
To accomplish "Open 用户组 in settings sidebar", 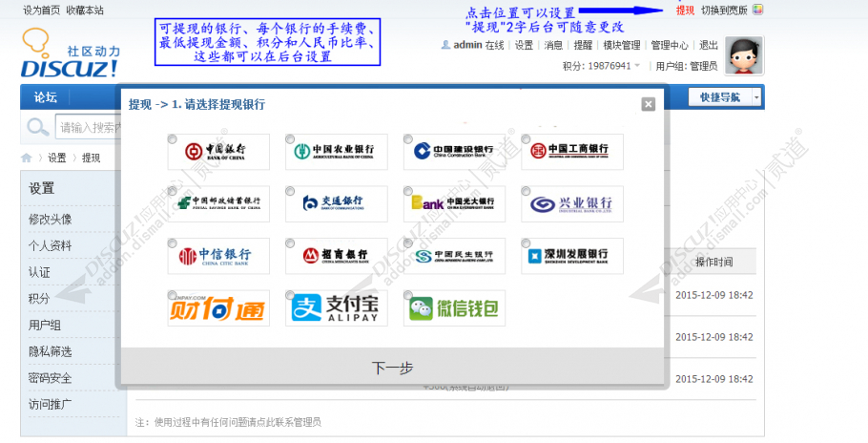I will (x=45, y=325).
